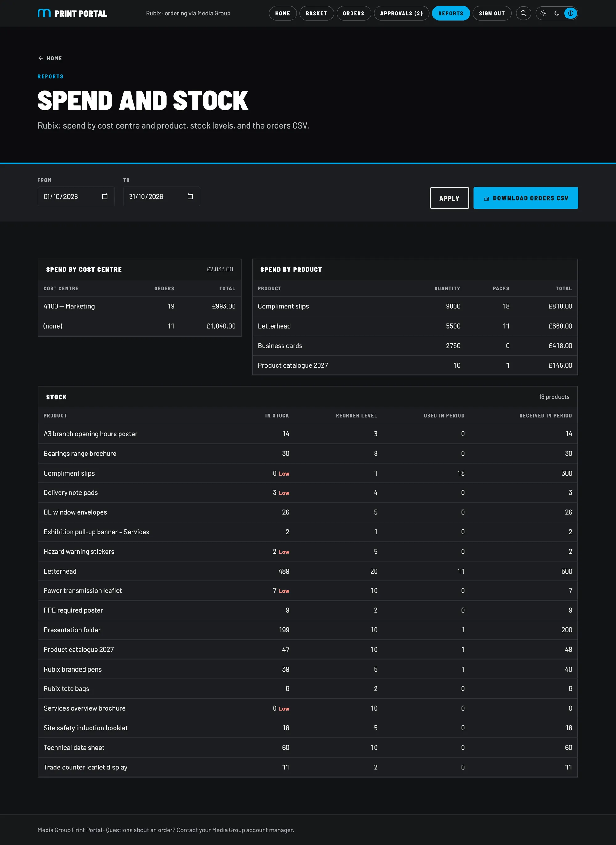Viewport: 616px width, 845px height.
Task: Click the To date field 31/10/2026
Action: pos(161,197)
